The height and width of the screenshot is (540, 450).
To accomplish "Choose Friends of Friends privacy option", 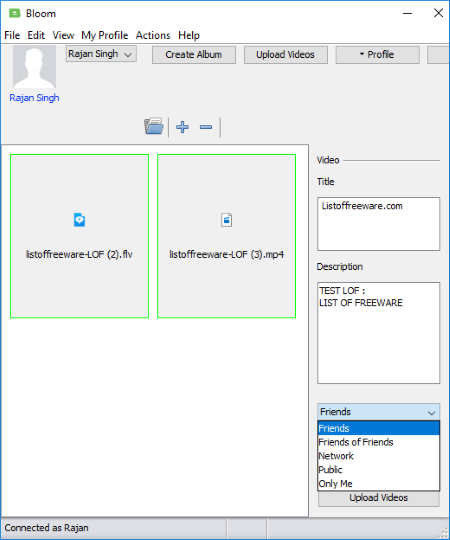I will [378, 442].
